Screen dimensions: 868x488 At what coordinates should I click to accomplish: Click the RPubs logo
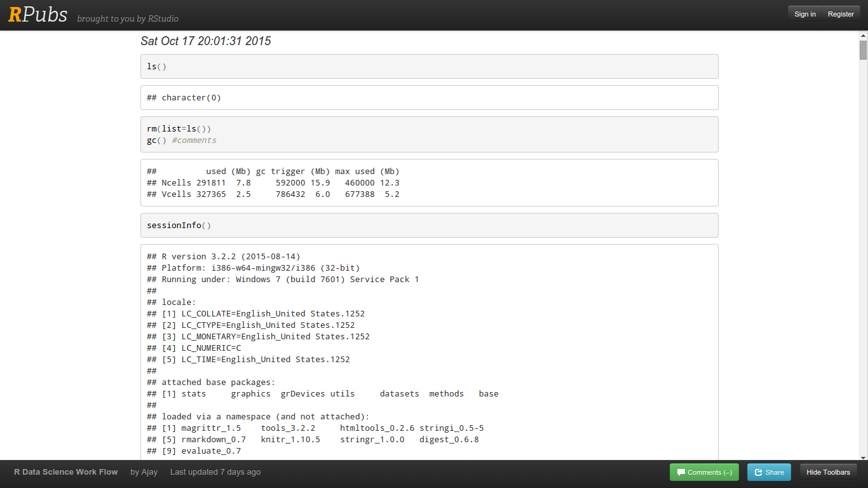tap(37, 15)
